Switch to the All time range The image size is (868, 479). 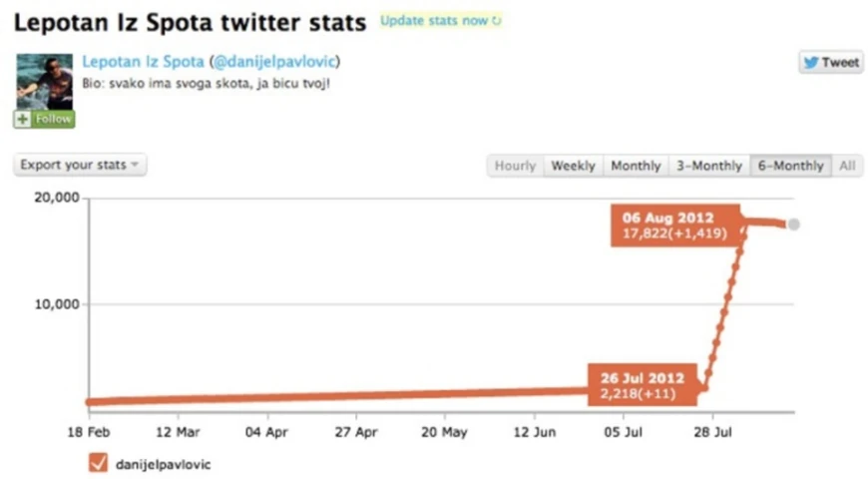pyautogui.click(x=847, y=167)
